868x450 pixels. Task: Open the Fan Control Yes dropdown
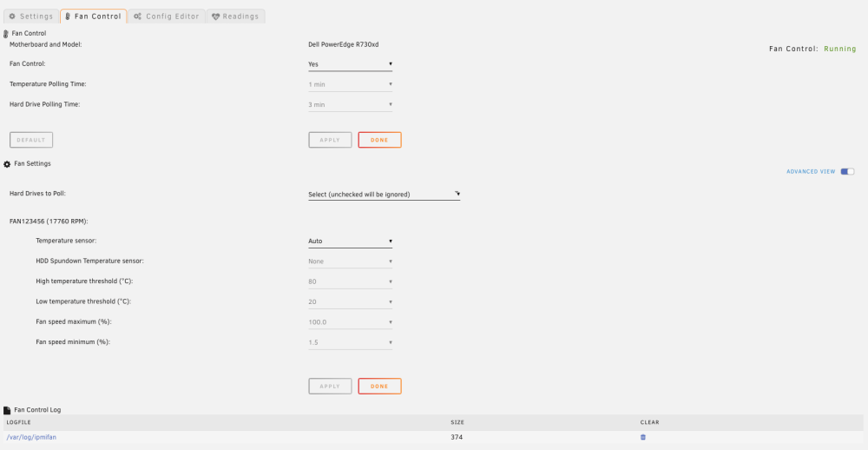pyautogui.click(x=350, y=64)
